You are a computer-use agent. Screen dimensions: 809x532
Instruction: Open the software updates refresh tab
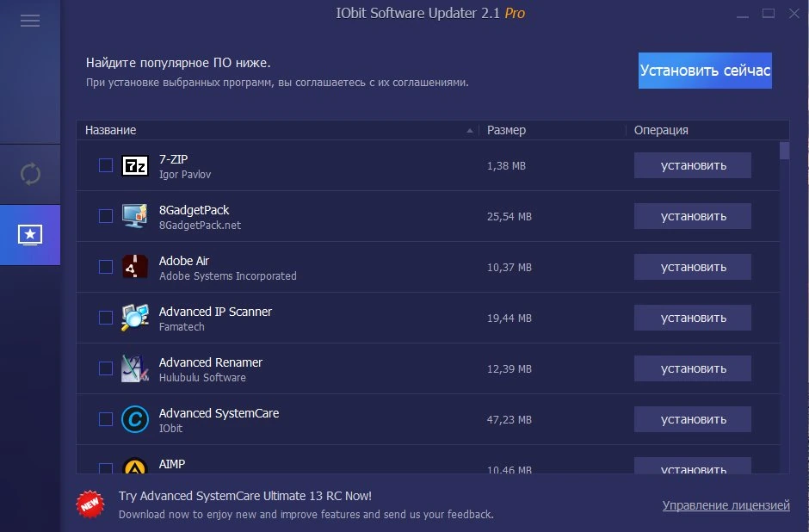pyautogui.click(x=30, y=174)
